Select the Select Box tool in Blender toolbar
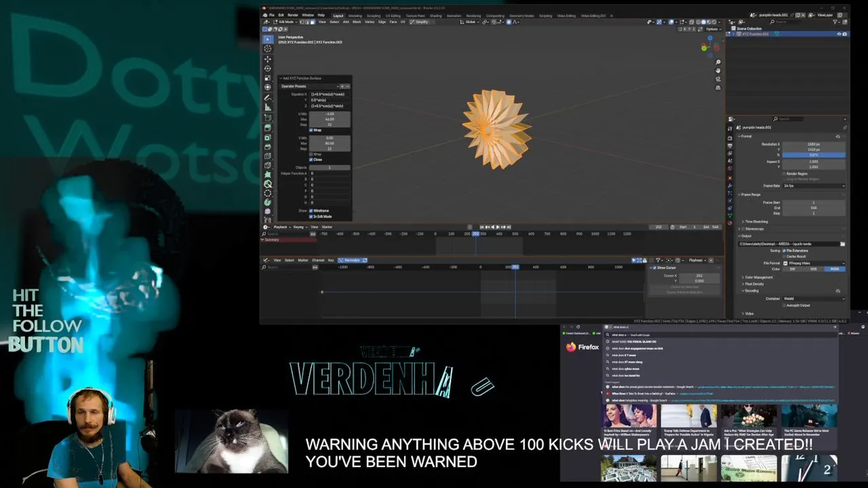Image resolution: width=868 pixels, height=488 pixels. 268,39
